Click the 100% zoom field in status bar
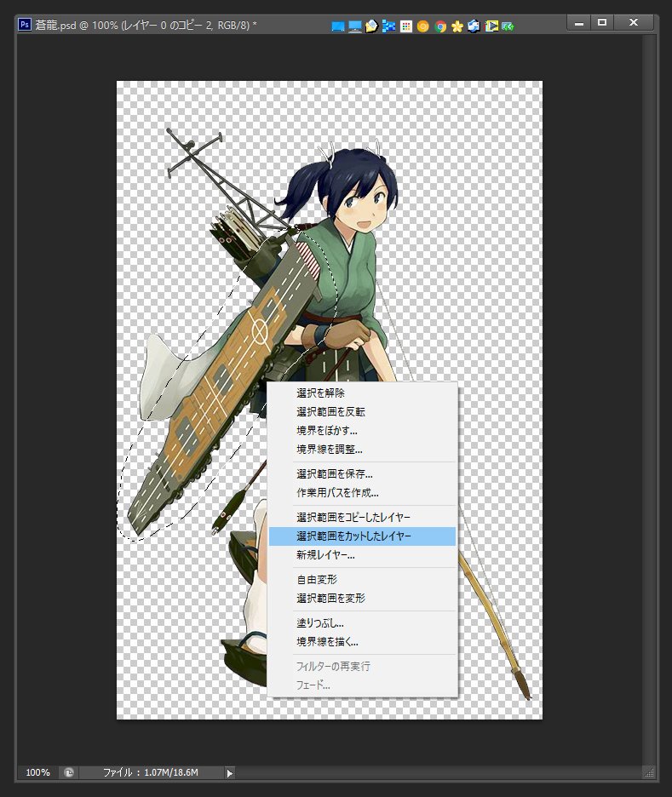The height and width of the screenshot is (797, 672). pyautogui.click(x=38, y=772)
